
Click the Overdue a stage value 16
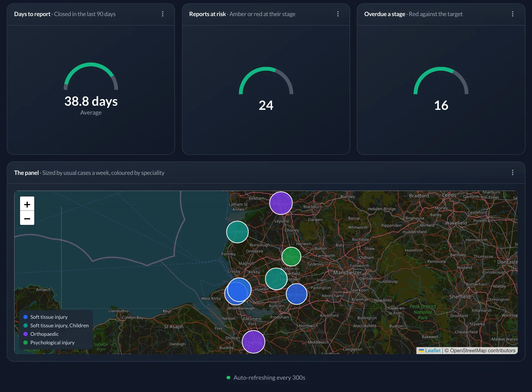(x=441, y=105)
